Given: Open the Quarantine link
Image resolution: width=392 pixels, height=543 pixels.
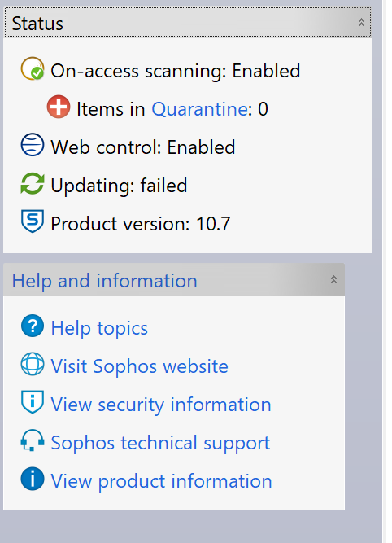Looking at the screenshot, I should [x=199, y=109].
